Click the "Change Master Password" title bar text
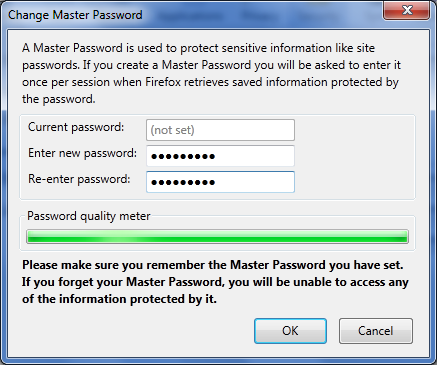The width and height of the screenshot is (437, 365). pyautogui.click(x=75, y=15)
